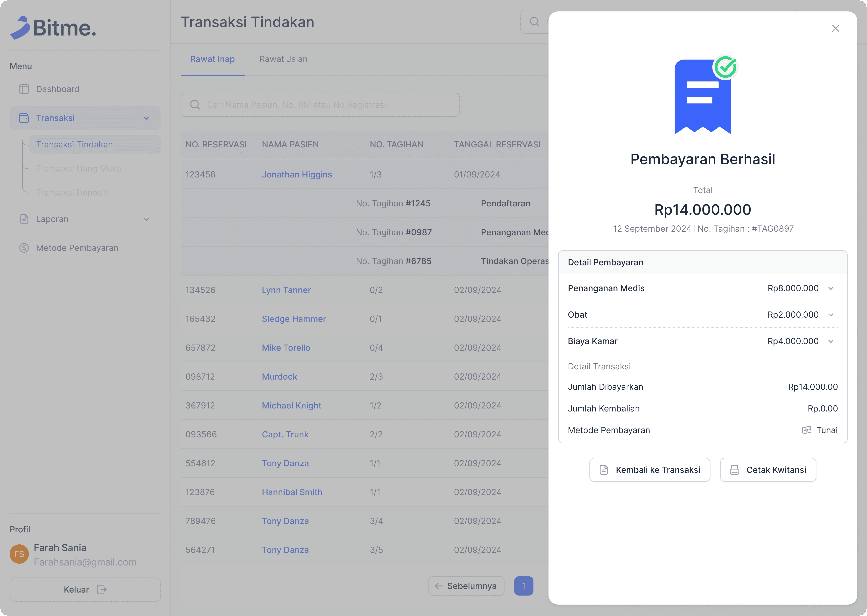Open patient link Jonathan Higgins
This screenshot has height=616, width=867.
point(297,174)
